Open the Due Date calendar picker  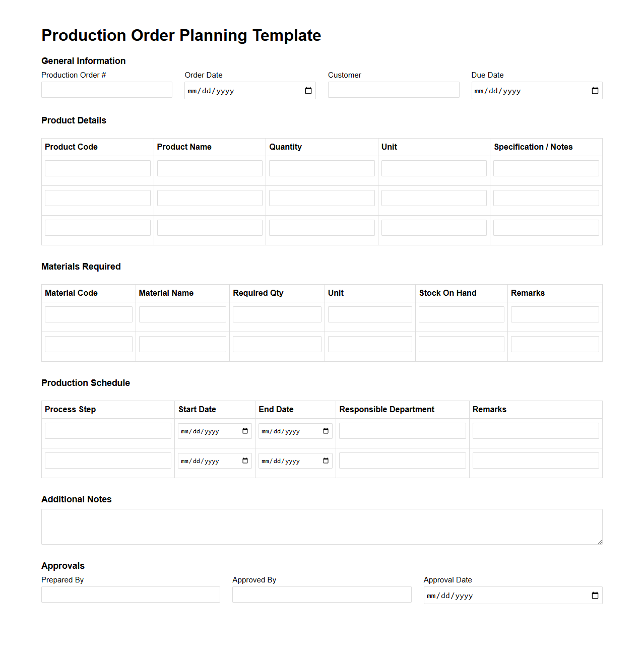pos(595,91)
